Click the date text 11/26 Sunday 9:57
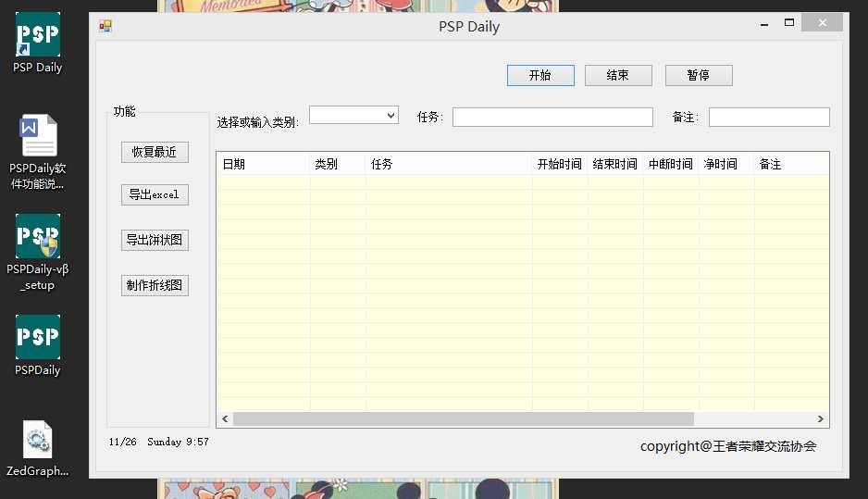868x499 pixels. [159, 442]
